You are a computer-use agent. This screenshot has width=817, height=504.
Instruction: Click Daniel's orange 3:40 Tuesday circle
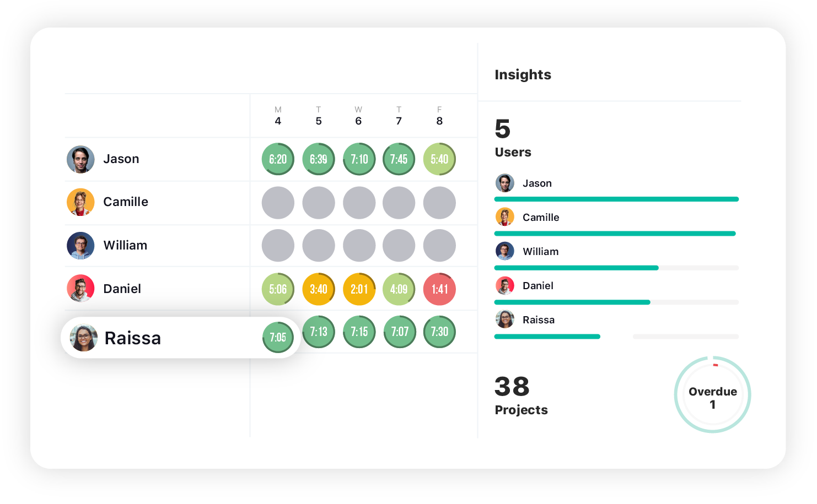319,289
